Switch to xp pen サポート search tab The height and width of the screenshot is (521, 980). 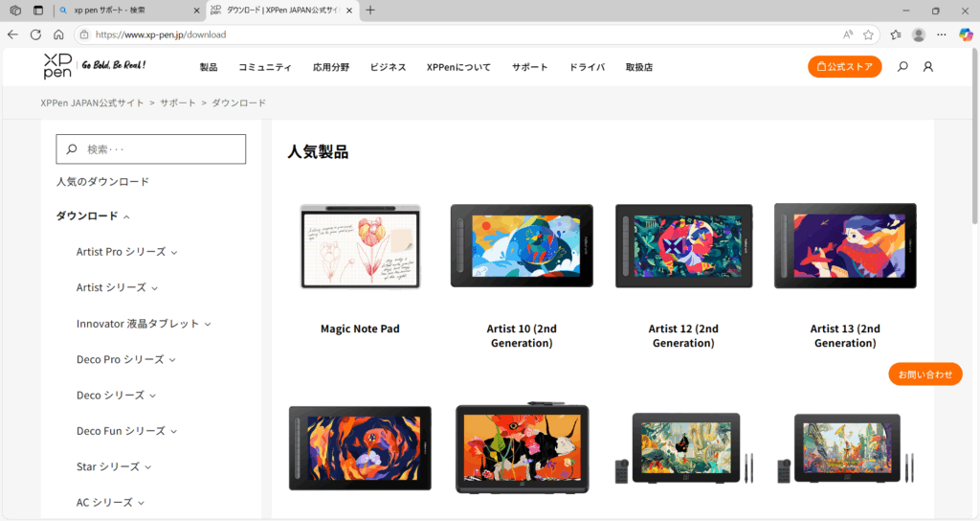coord(129,11)
